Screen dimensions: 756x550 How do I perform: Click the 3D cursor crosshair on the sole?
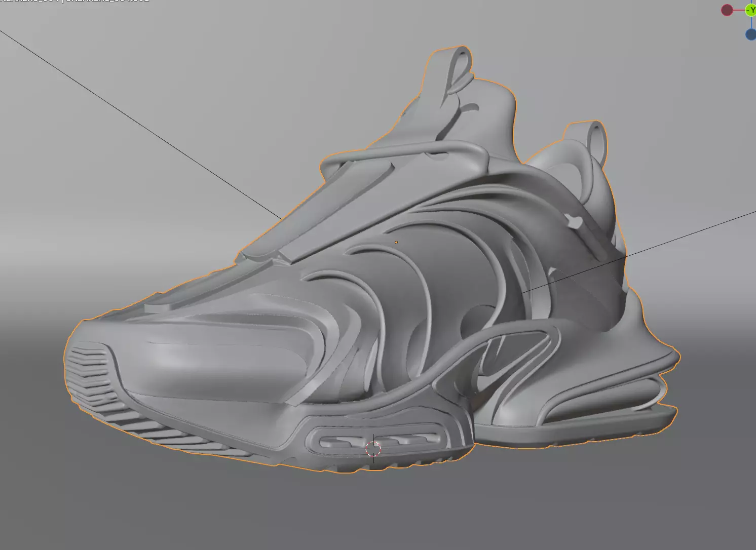pyautogui.click(x=373, y=449)
